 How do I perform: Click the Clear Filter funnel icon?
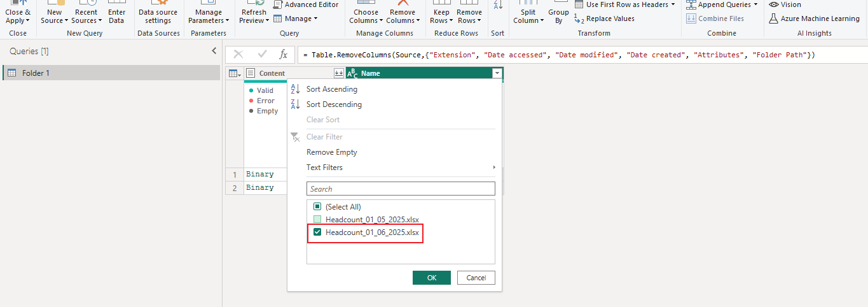[x=295, y=137]
